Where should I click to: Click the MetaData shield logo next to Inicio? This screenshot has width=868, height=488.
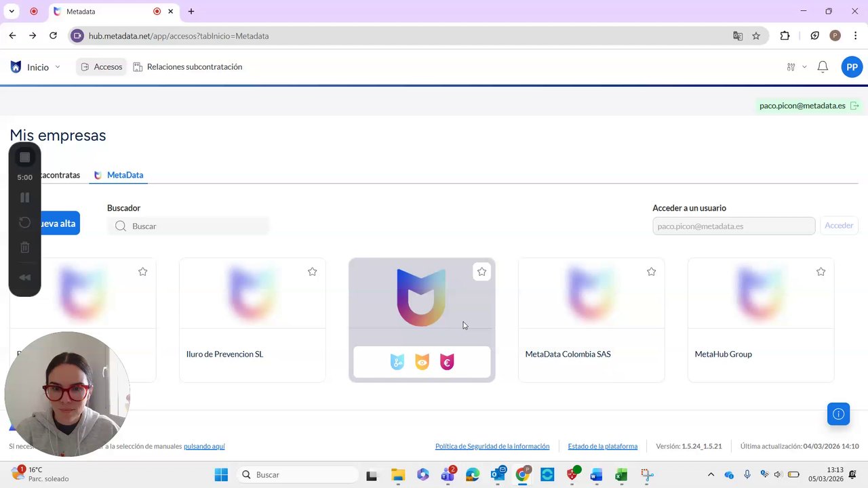tap(16, 66)
